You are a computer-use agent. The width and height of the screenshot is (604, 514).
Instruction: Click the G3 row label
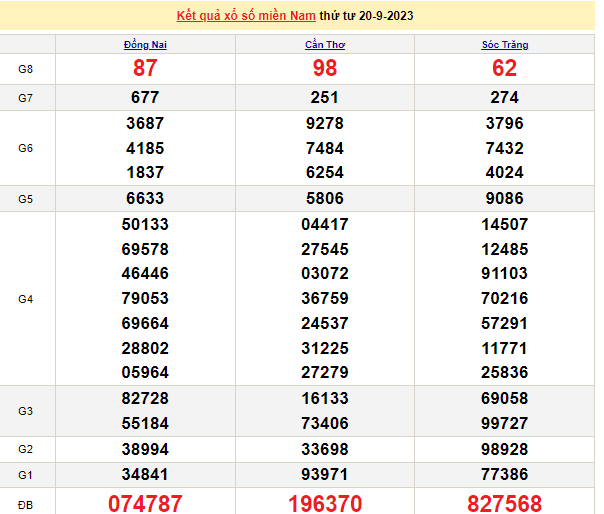point(26,411)
